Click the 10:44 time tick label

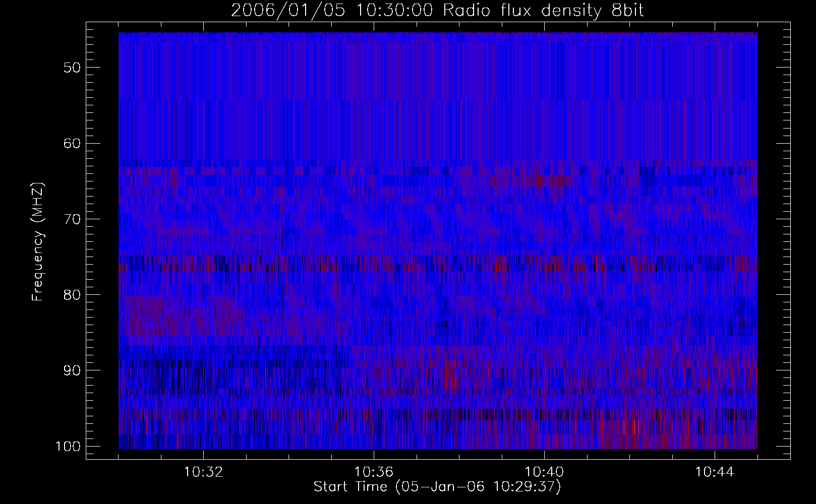pos(715,472)
